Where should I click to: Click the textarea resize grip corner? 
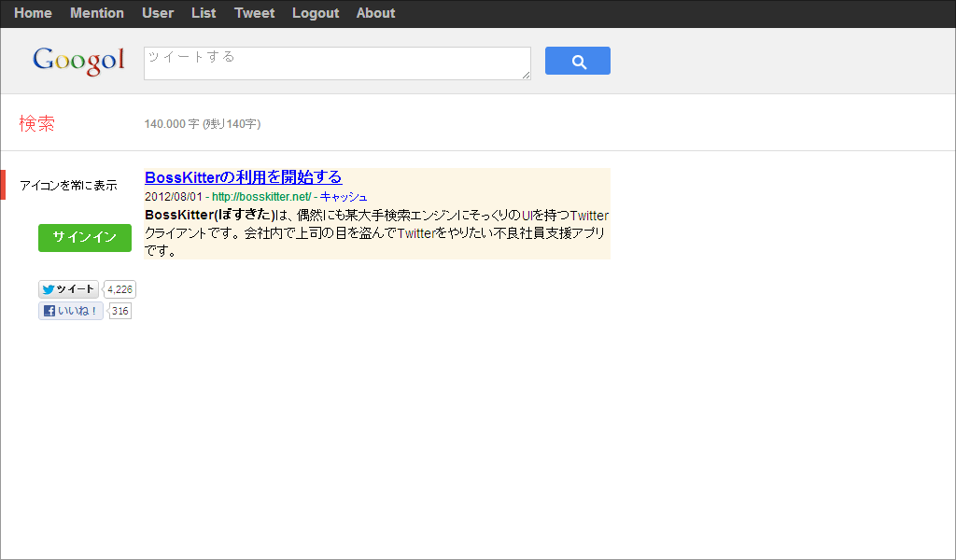[526, 75]
